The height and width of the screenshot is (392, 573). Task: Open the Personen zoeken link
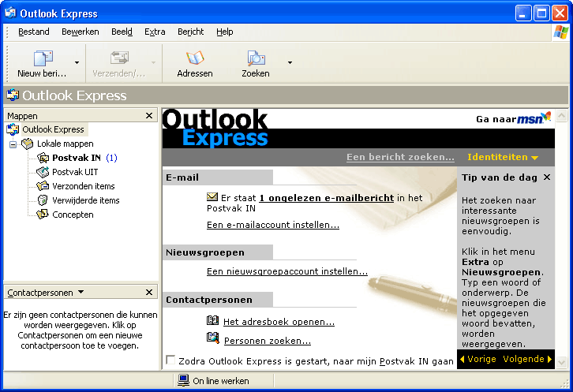point(268,342)
